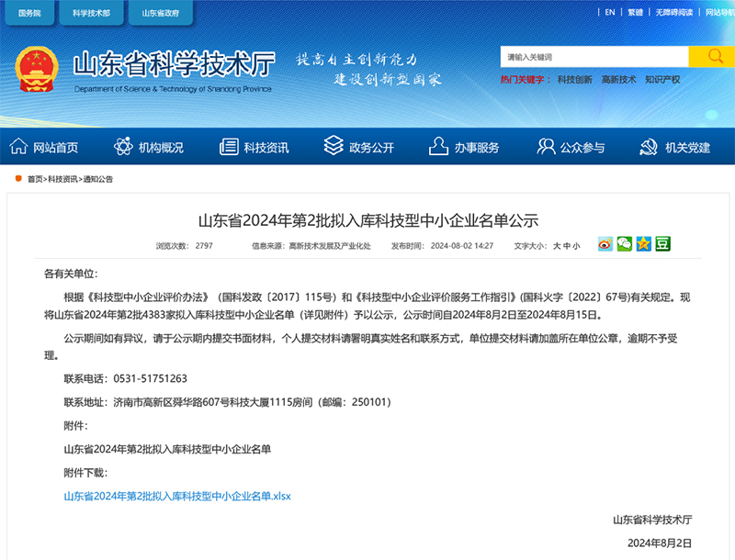
Task: Click the 科技创新 hot keyword
Action: [574, 80]
